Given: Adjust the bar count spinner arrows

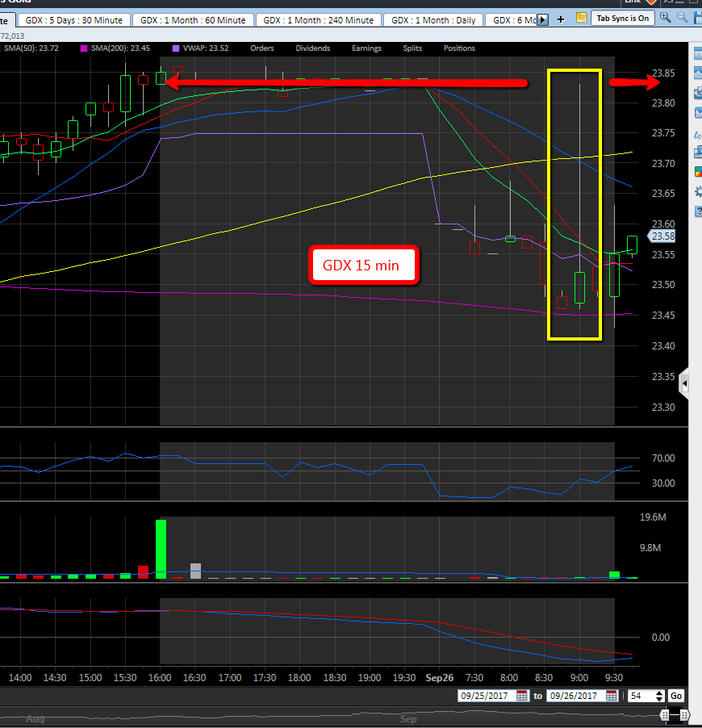Looking at the screenshot, I should click(659, 696).
